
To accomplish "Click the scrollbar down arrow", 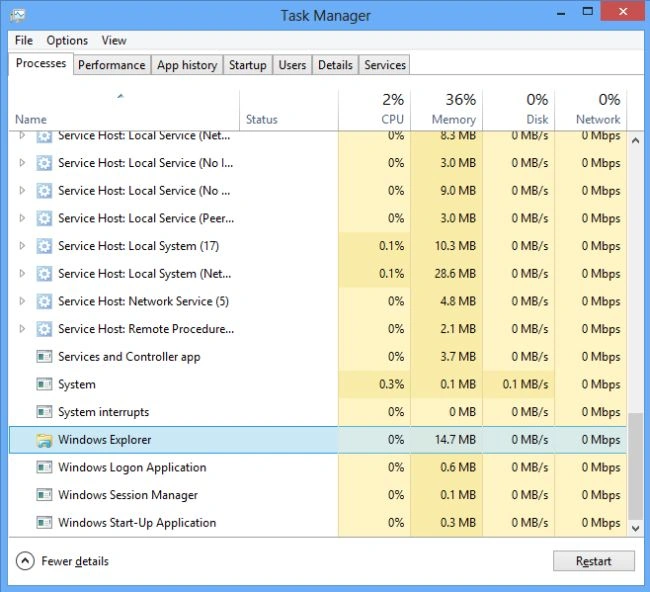I will [x=635, y=528].
